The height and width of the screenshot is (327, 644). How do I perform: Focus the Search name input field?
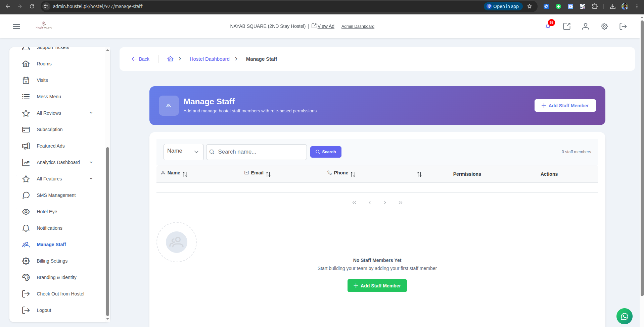257,152
